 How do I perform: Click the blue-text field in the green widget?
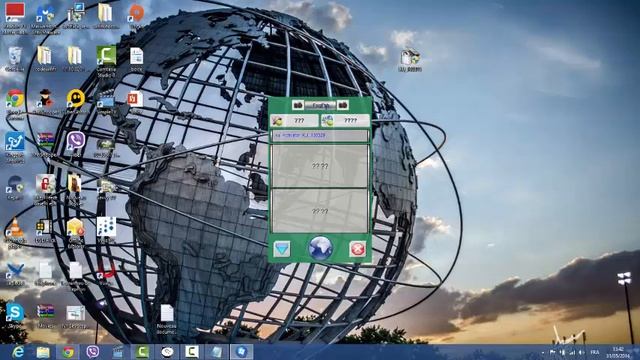[320, 136]
